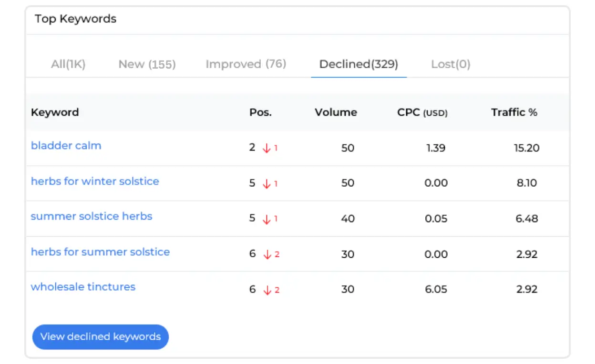
Task: Click the CPC (USD) column header
Action: (422, 112)
